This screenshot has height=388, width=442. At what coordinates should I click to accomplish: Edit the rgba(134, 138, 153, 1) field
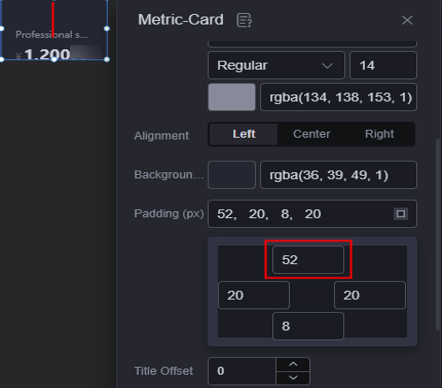338,97
